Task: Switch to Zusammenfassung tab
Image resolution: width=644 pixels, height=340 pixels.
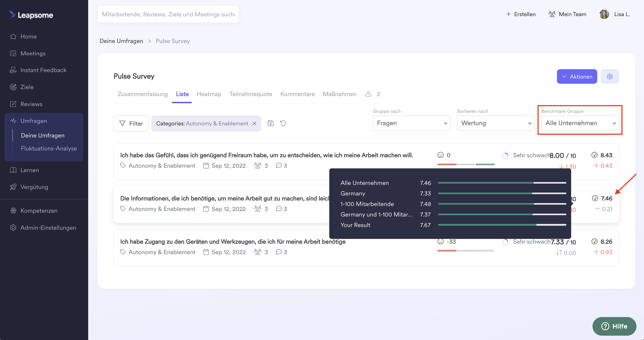Action: point(143,94)
